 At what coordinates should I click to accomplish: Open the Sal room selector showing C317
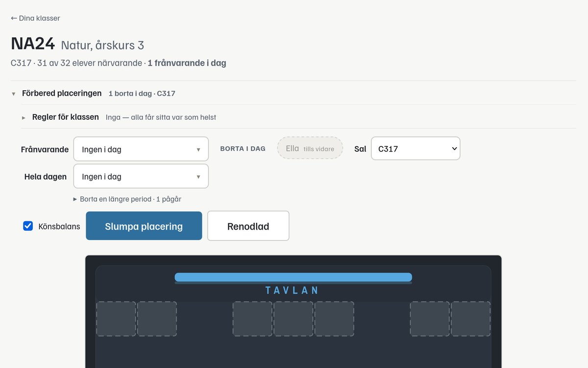pos(416,148)
